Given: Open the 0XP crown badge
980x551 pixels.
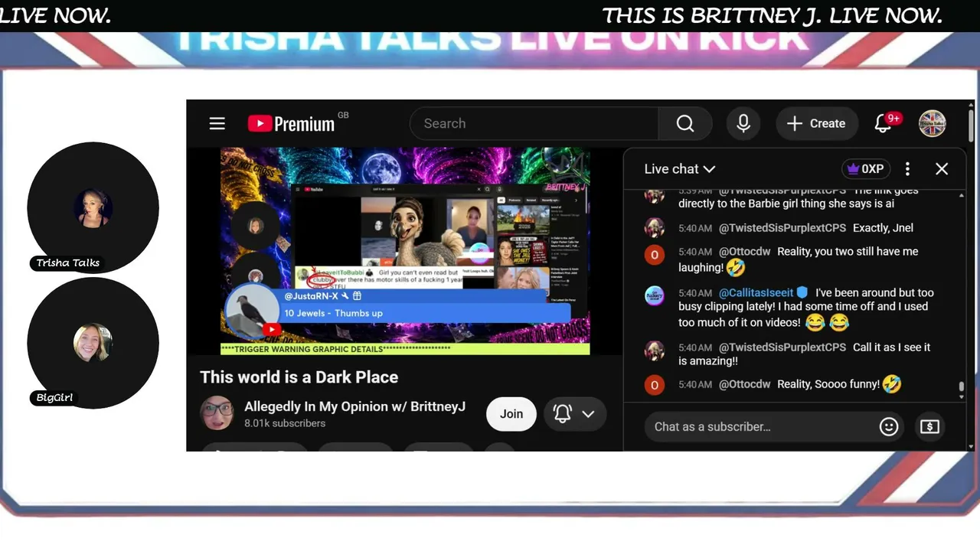Looking at the screenshot, I should click(865, 169).
